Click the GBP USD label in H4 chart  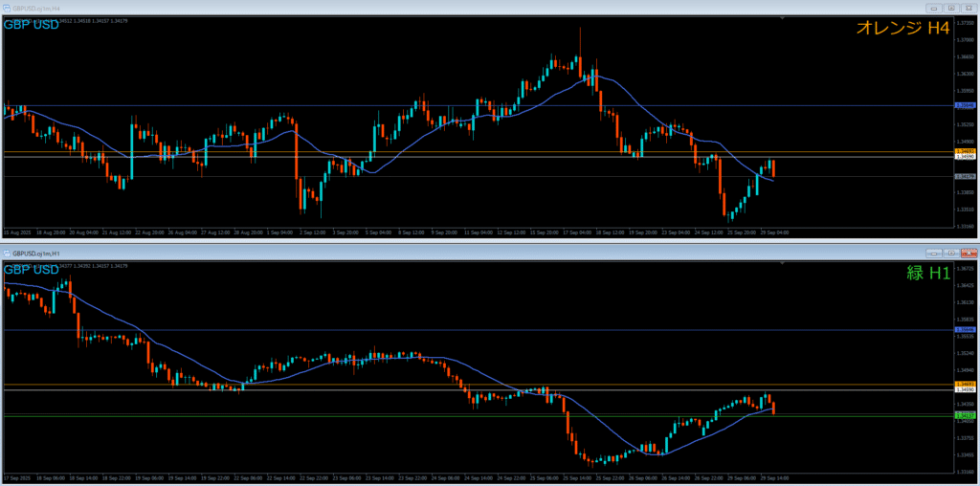pos(33,24)
